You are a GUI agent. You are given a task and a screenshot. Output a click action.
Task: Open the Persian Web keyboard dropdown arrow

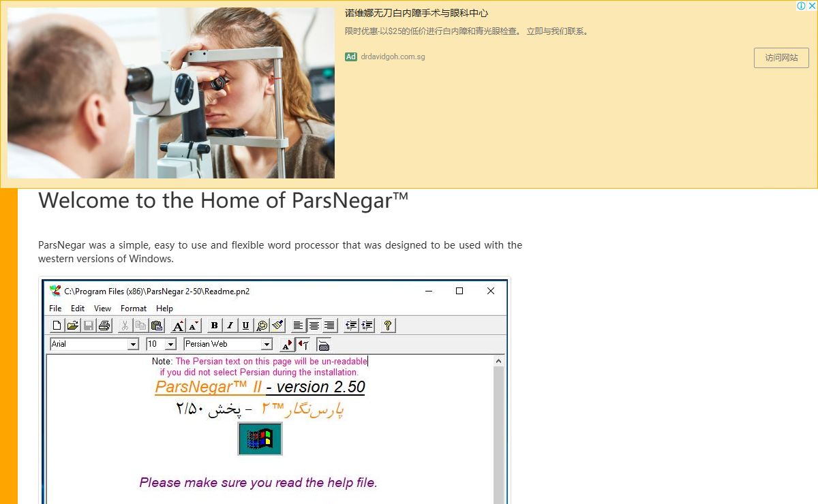(267, 345)
